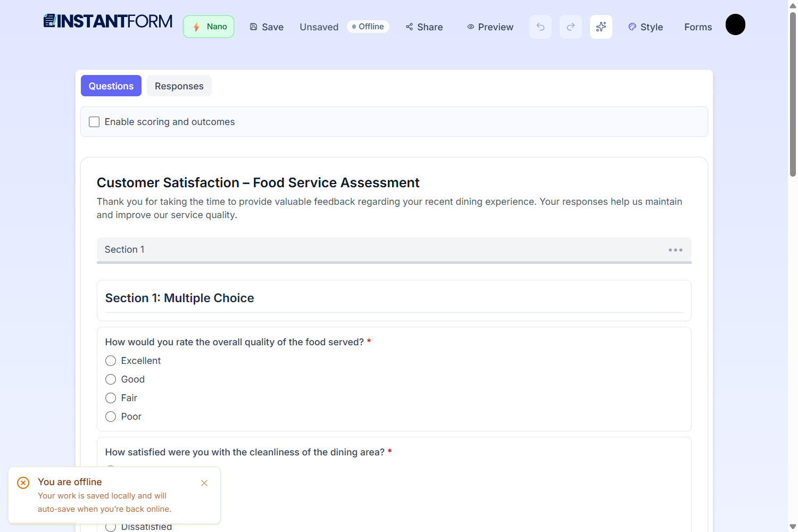Edit the 'Section 1: Multiple Choice' heading
The image size is (798, 532).
180,298
